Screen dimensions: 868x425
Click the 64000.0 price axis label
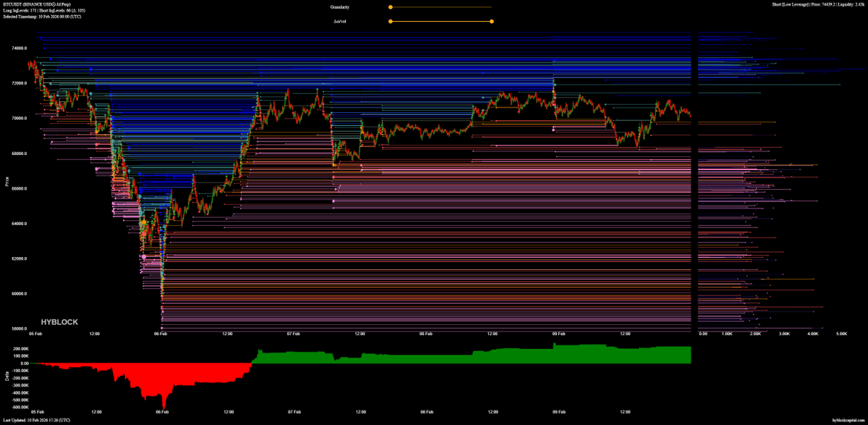20,224
